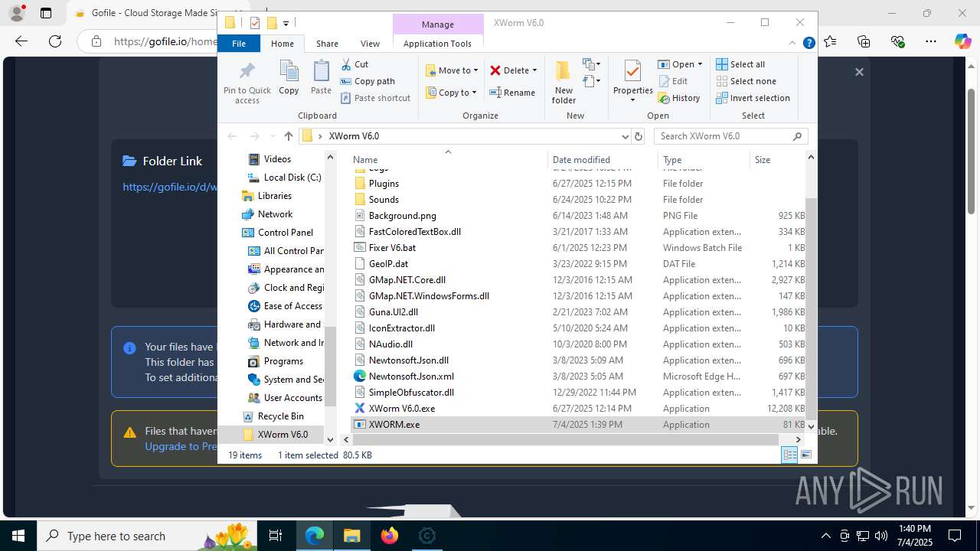Select Recycle Bin in navigation pane
980x551 pixels.
[x=273, y=416]
